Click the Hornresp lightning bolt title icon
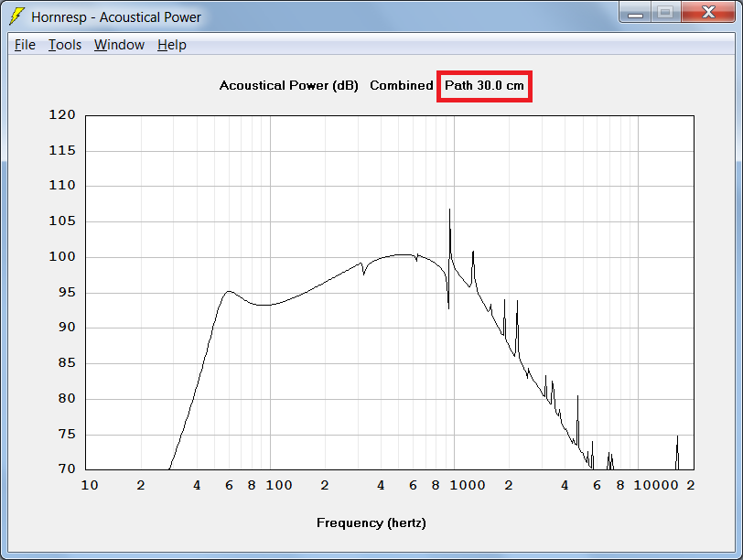The width and height of the screenshot is (743, 560). pos(17,16)
